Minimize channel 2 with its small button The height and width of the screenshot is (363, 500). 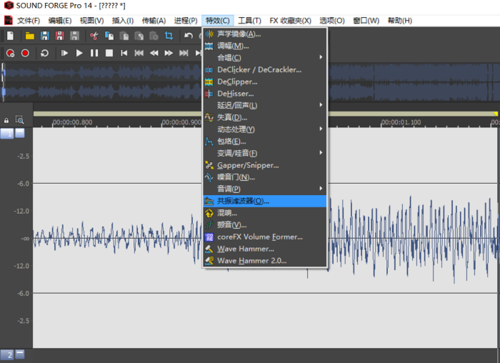pos(20,354)
